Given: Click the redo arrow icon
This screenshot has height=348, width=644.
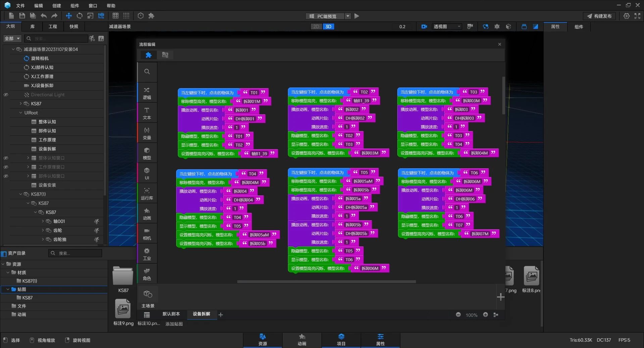Looking at the screenshot, I should [x=54, y=16].
